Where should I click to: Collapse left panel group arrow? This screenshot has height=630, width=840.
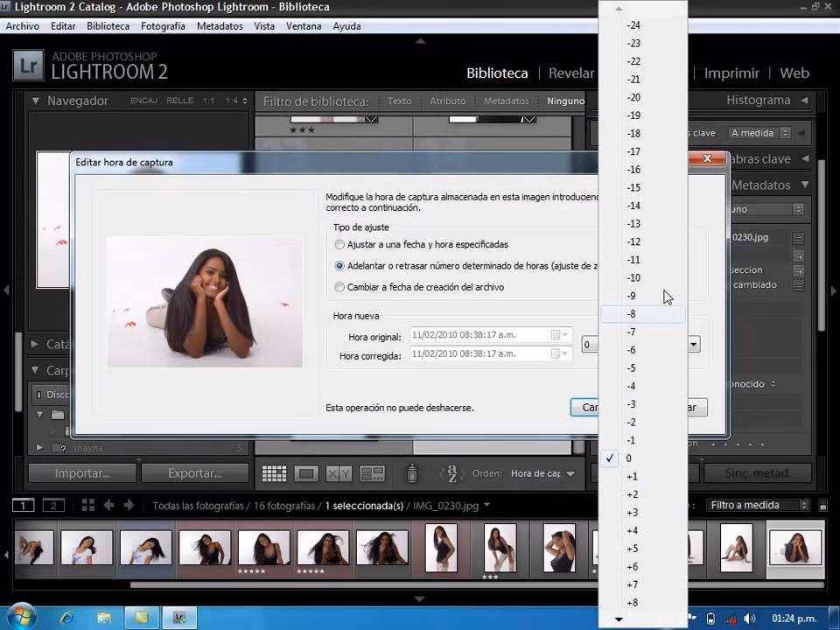(6, 290)
